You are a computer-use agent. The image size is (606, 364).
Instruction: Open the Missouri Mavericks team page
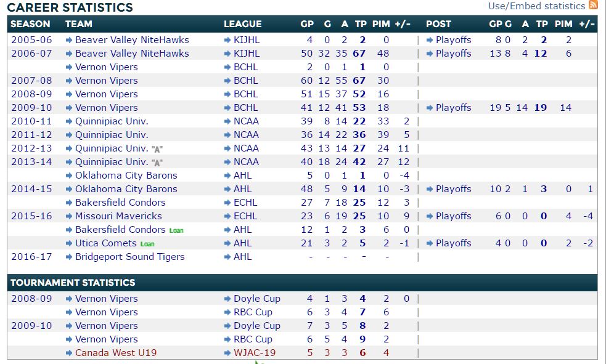pyautogui.click(x=118, y=216)
